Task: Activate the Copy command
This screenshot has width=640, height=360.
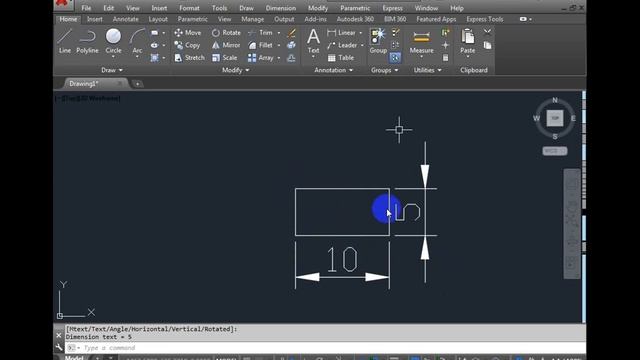Action: point(187,45)
